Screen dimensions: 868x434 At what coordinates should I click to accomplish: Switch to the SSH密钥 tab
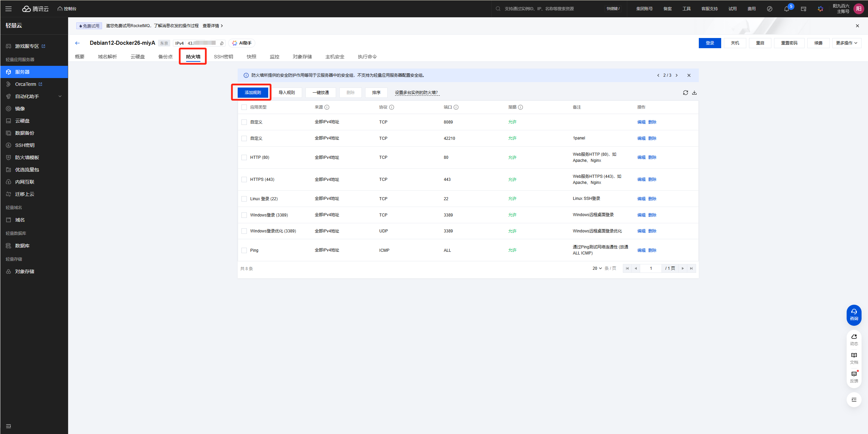click(223, 57)
